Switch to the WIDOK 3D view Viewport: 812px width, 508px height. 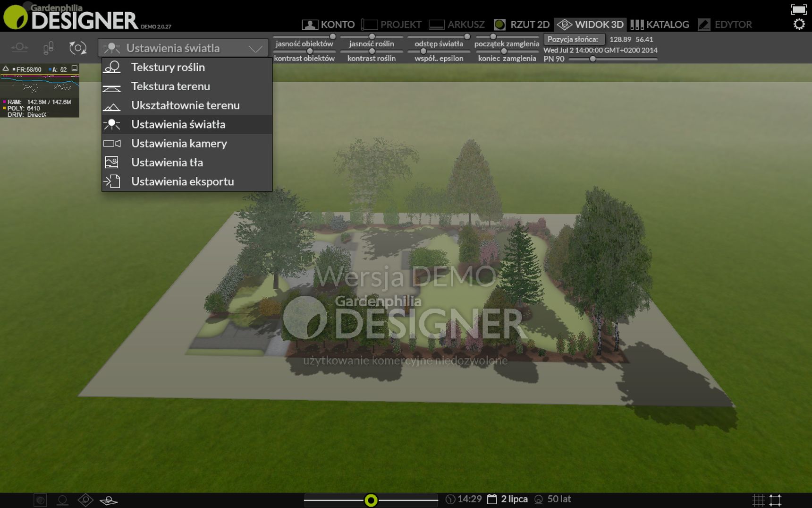pyautogui.click(x=590, y=25)
